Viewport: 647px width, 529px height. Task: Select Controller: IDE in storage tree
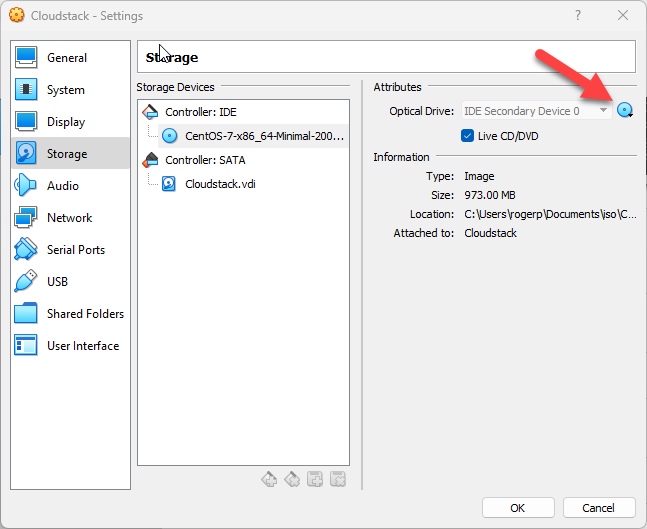200,112
